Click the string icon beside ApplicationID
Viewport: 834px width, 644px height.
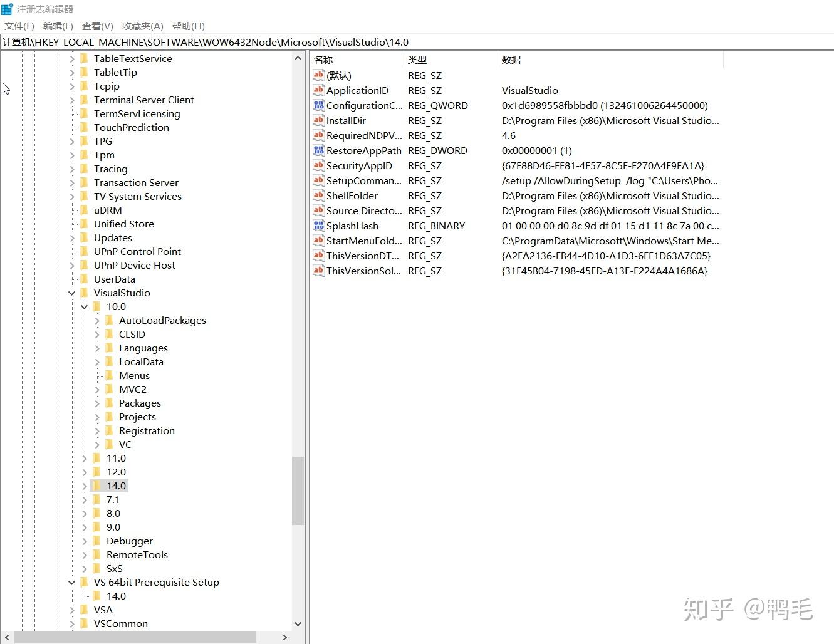(318, 90)
